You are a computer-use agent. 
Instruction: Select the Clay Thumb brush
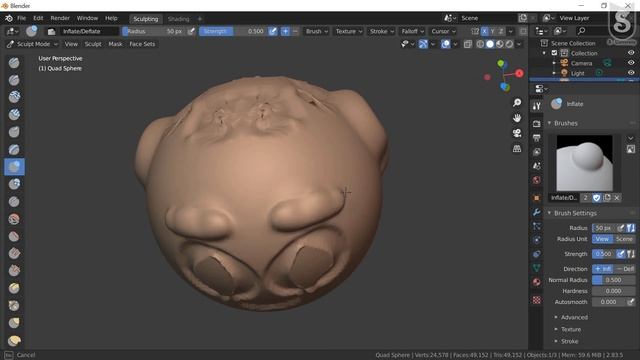(14, 132)
